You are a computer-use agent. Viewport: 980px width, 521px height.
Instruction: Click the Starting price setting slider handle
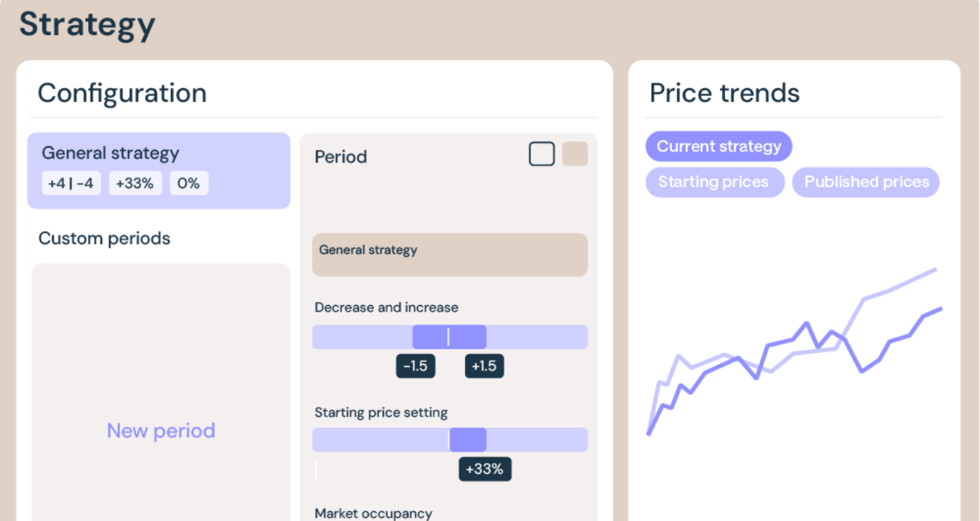468,440
